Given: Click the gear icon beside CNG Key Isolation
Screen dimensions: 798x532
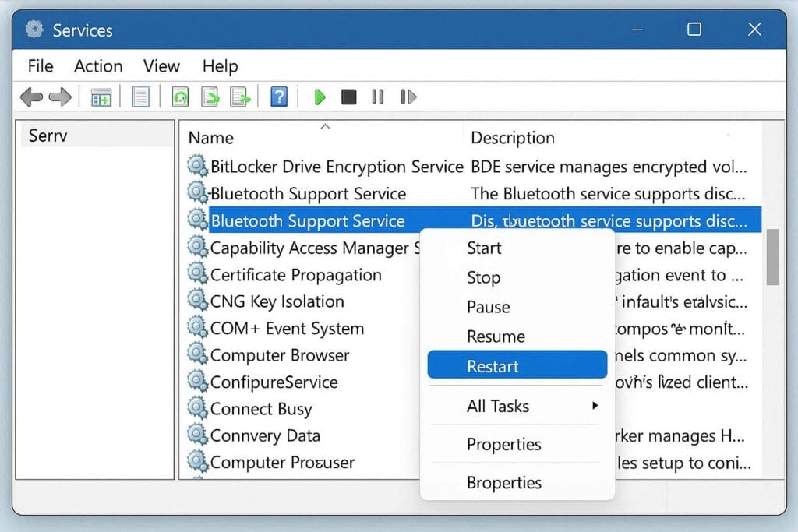Looking at the screenshot, I should point(197,301).
